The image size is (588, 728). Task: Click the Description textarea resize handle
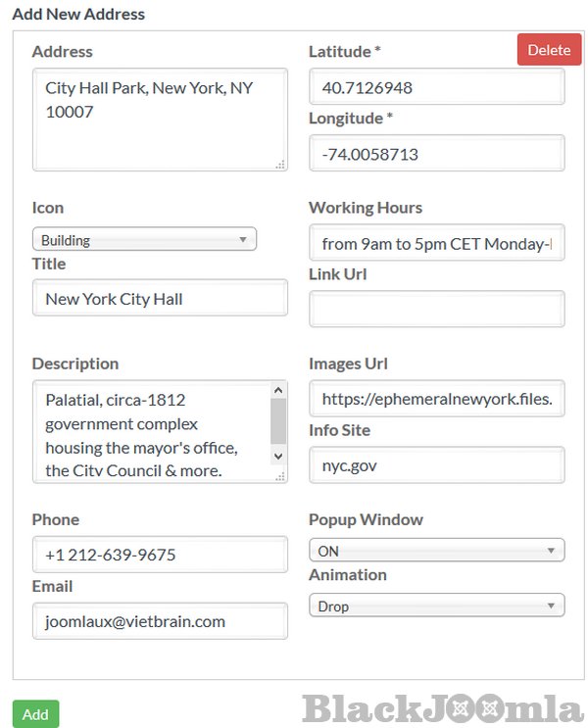(280, 476)
